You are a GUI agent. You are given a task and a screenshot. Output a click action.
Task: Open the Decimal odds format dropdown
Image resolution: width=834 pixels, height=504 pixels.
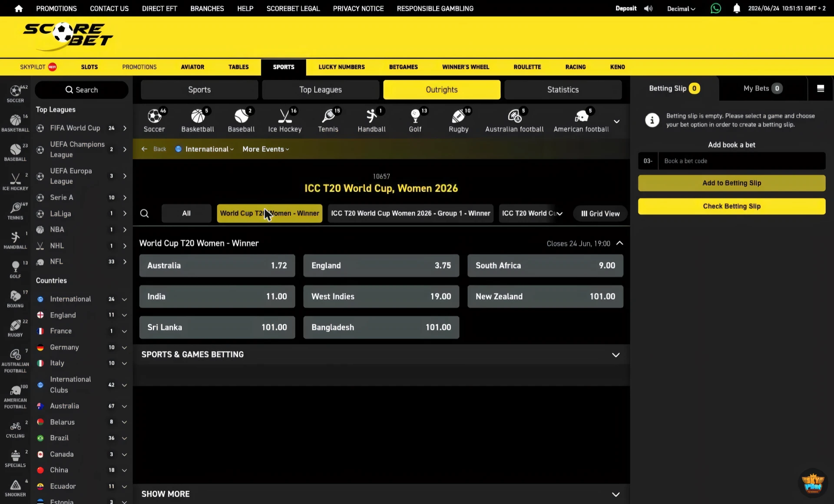(x=681, y=9)
